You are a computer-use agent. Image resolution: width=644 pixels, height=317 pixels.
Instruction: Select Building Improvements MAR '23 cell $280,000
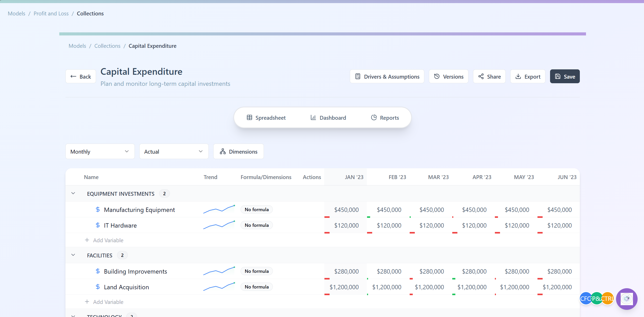pyautogui.click(x=431, y=271)
